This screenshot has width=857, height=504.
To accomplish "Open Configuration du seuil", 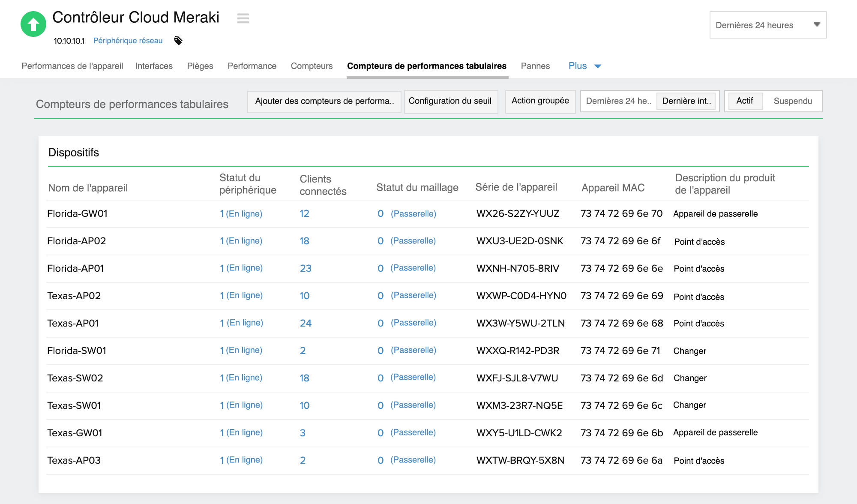I will (450, 102).
